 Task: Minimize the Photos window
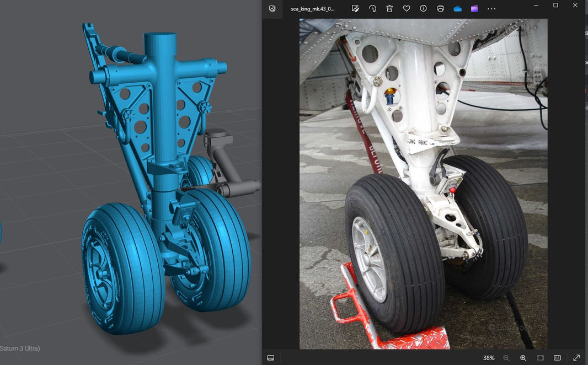[536, 5]
